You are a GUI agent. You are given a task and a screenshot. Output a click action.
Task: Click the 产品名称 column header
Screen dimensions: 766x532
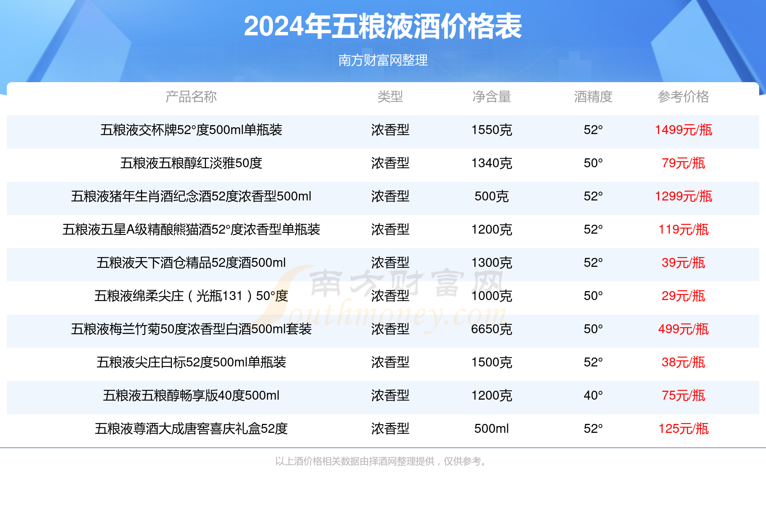tap(191, 97)
